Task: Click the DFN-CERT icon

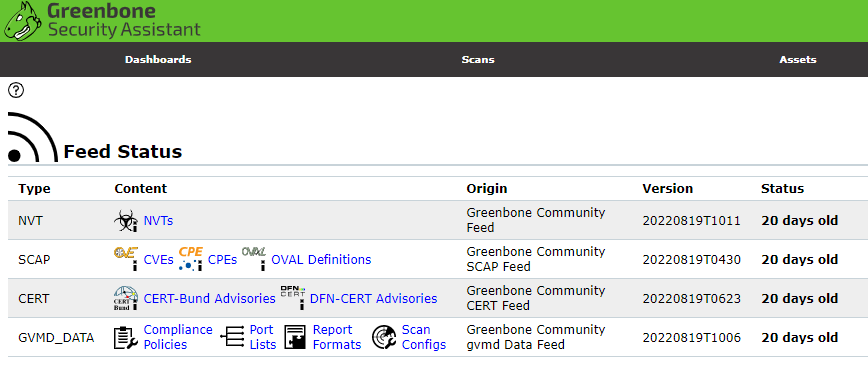Action: (x=293, y=298)
